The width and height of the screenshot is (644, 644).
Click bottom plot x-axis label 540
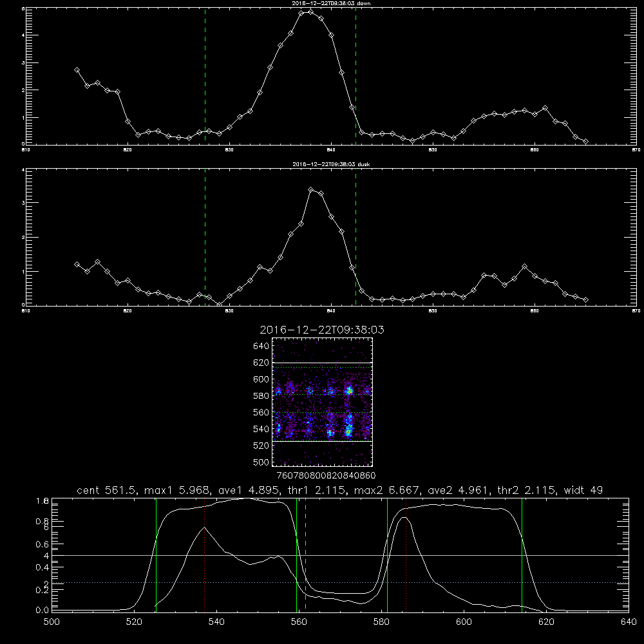[x=216, y=621]
